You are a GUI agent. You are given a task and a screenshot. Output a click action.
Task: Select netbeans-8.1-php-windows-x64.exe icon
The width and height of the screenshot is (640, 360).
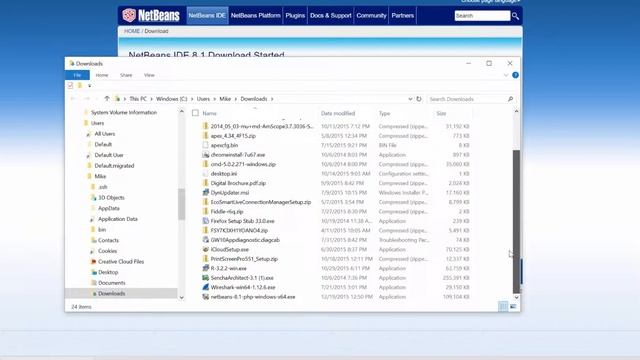[x=206, y=296]
